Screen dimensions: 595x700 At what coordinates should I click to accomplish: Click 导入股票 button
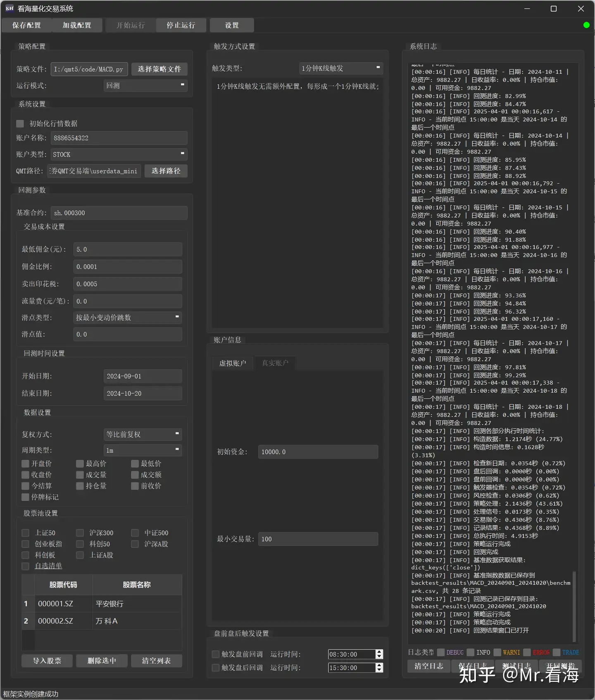[x=47, y=661]
